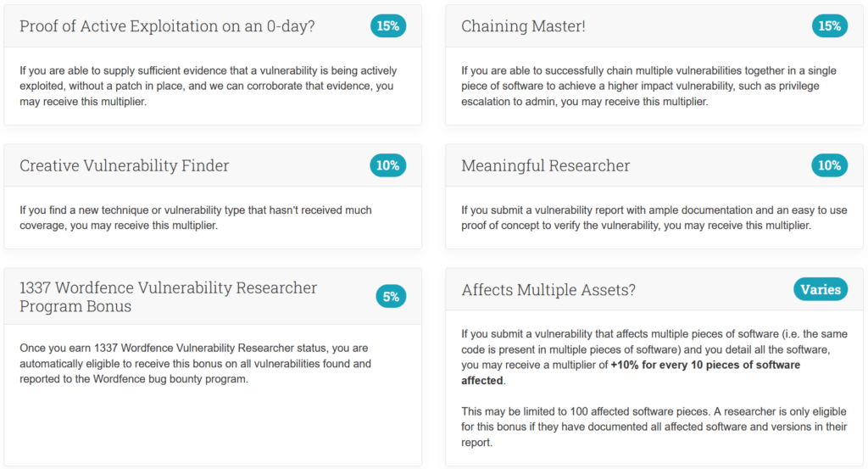The image size is (868, 469).
Task: Click the 5% badge on 1337 Program Bonus
Action: point(391,297)
